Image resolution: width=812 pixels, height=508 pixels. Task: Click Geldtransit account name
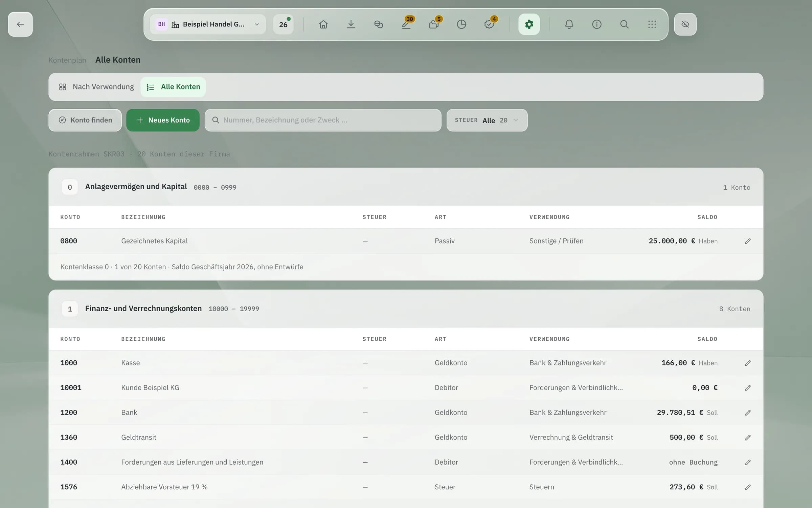tap(139, 437)
